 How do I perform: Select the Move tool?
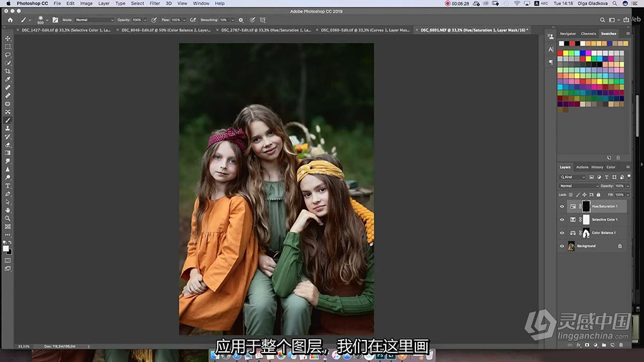[x=8, y=38]
